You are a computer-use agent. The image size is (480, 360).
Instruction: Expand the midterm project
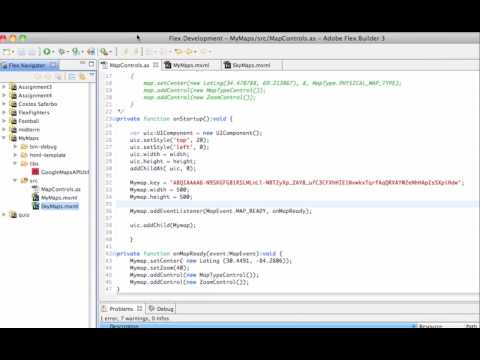pyautogui.click(x=4, y=129)
